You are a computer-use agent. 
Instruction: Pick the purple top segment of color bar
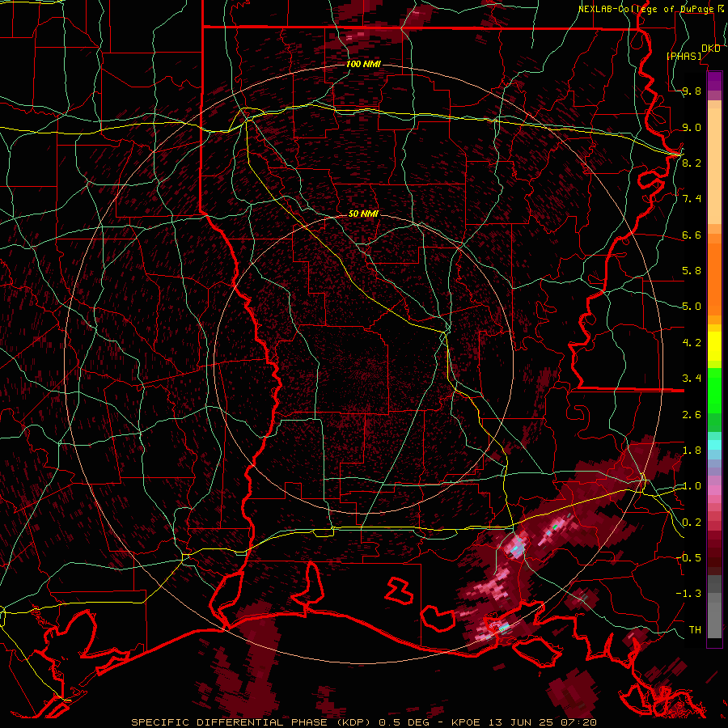pyautogui.click(x=714, y=81)
